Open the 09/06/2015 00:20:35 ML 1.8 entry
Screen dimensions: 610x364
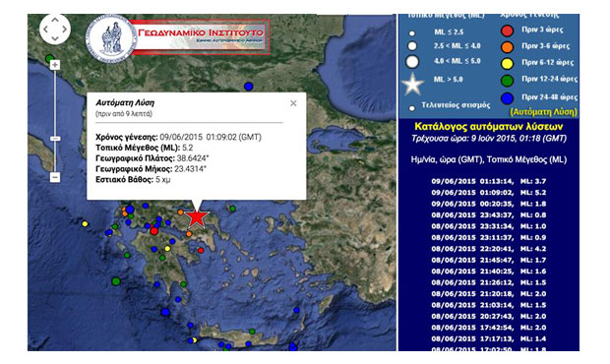tap(489, 204)
